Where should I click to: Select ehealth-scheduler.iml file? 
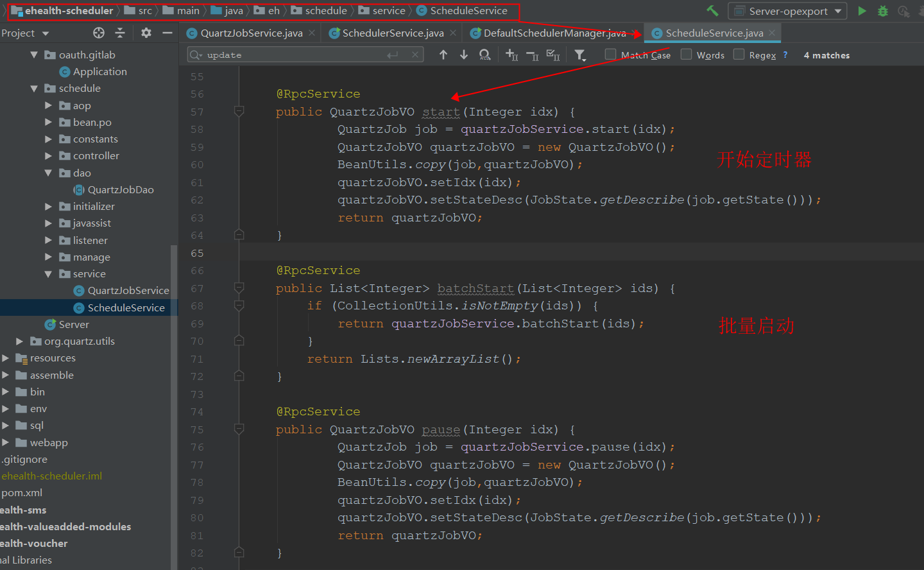click(52, 476)
